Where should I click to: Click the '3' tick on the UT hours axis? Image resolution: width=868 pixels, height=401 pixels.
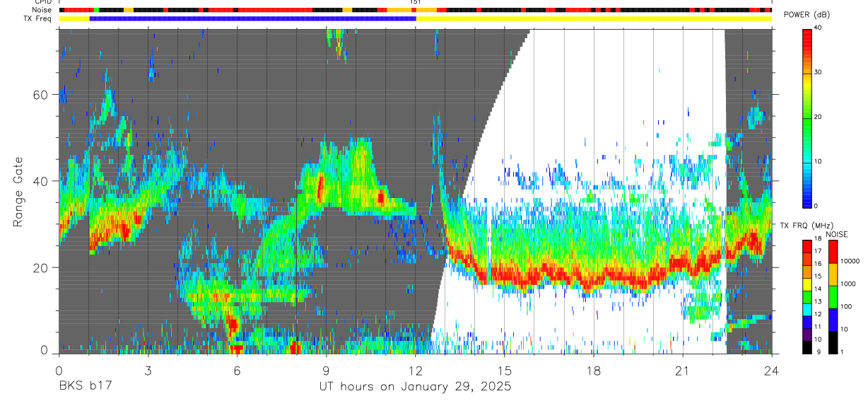tap(148, 371)
